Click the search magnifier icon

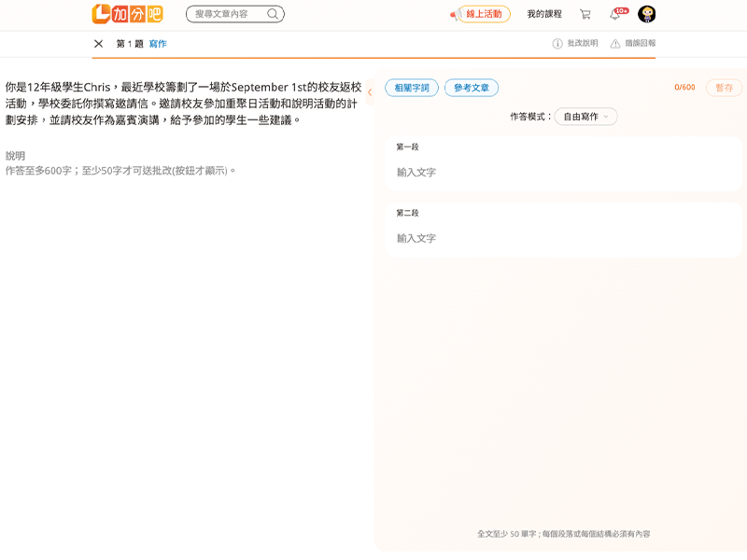tap(273, 14)
